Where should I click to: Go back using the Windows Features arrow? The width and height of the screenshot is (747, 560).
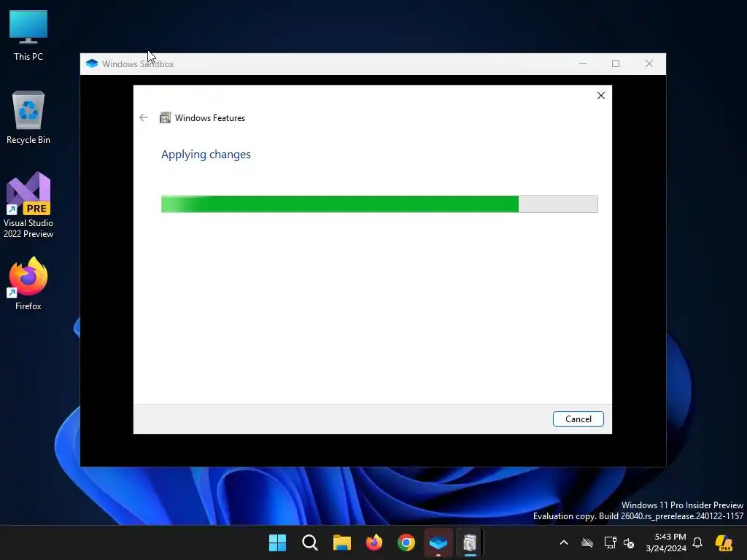pyautogui.click(x=144, y=117)
